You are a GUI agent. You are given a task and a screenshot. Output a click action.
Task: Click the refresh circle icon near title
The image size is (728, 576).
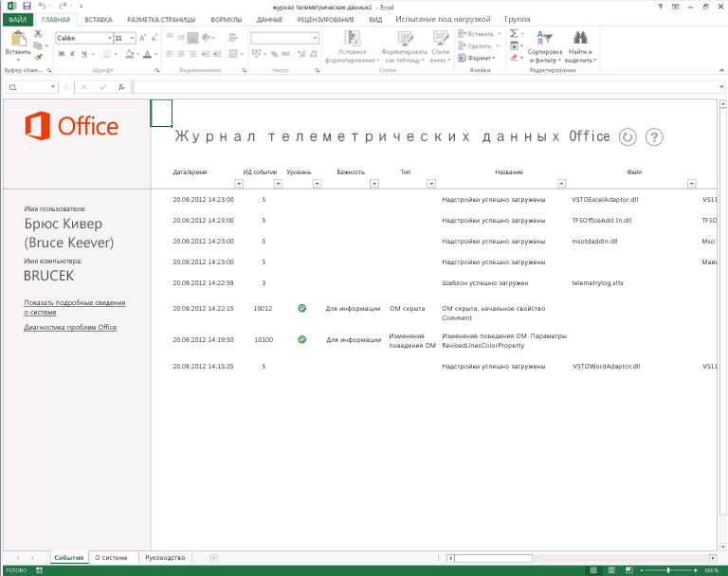tap(628, 137)
